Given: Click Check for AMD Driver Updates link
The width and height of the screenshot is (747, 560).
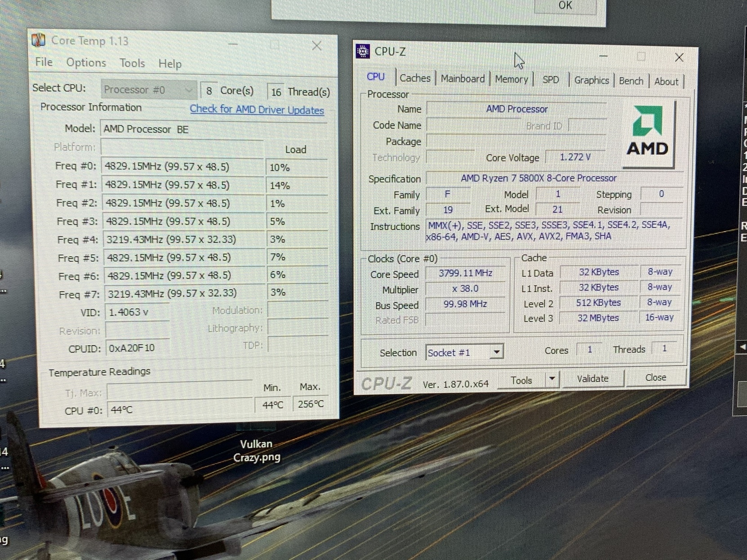Looking at the screenshot, I should point(257,109).
